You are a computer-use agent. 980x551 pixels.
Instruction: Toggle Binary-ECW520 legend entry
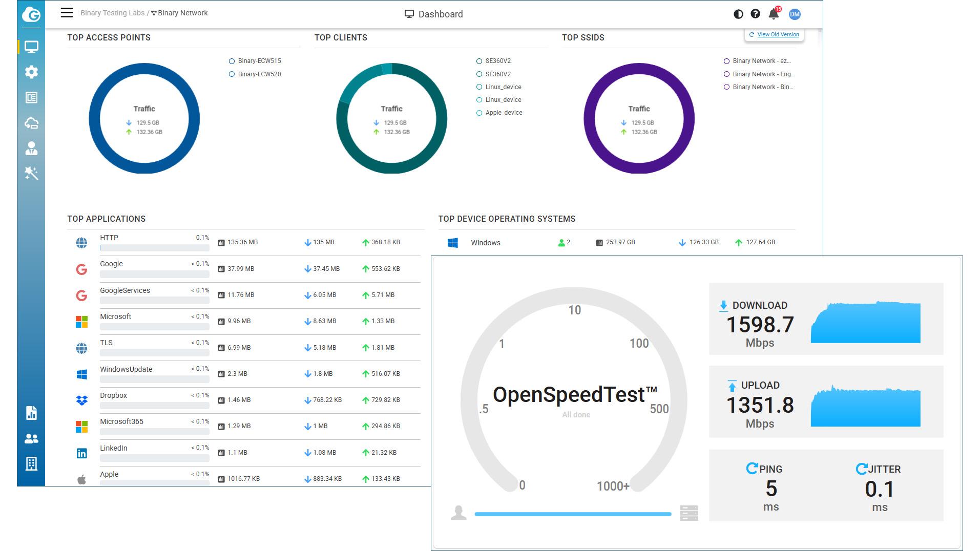click(255, 74)
